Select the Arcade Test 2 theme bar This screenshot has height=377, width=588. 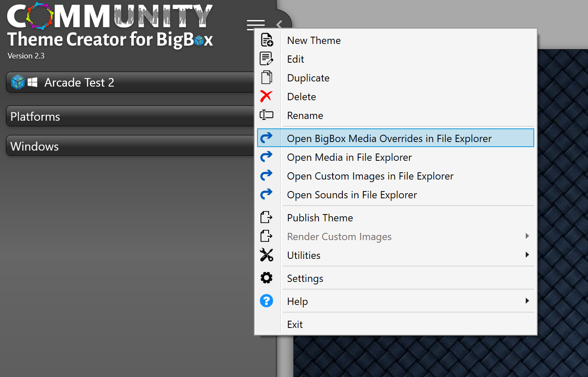tap(130, 82)
